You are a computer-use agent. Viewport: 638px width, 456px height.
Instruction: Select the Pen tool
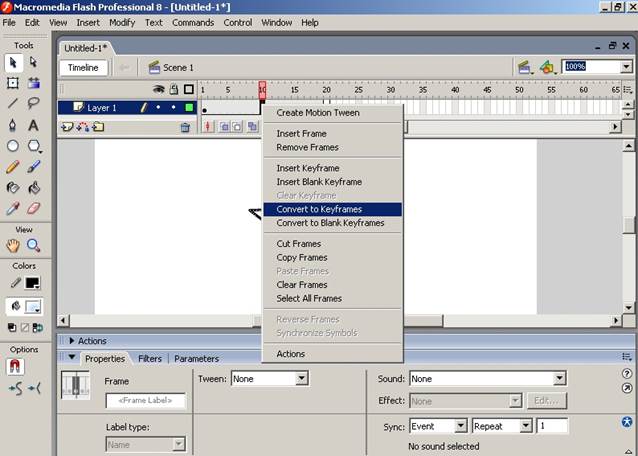point(13,125)
